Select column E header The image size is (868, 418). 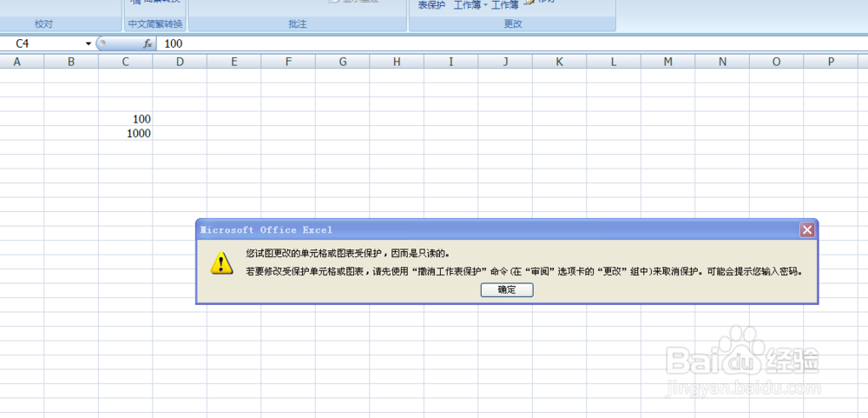click(234, 62)
